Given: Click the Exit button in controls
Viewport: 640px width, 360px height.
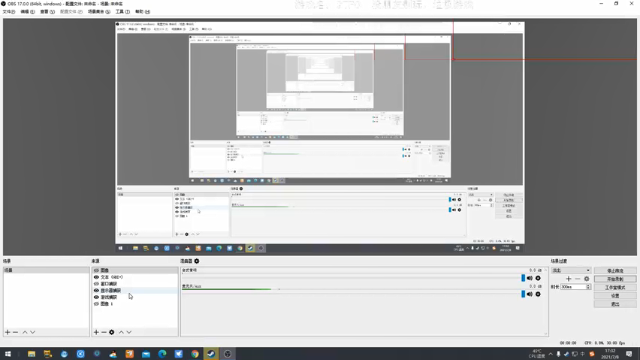Looking at the screenshot, I should [615, 304].
